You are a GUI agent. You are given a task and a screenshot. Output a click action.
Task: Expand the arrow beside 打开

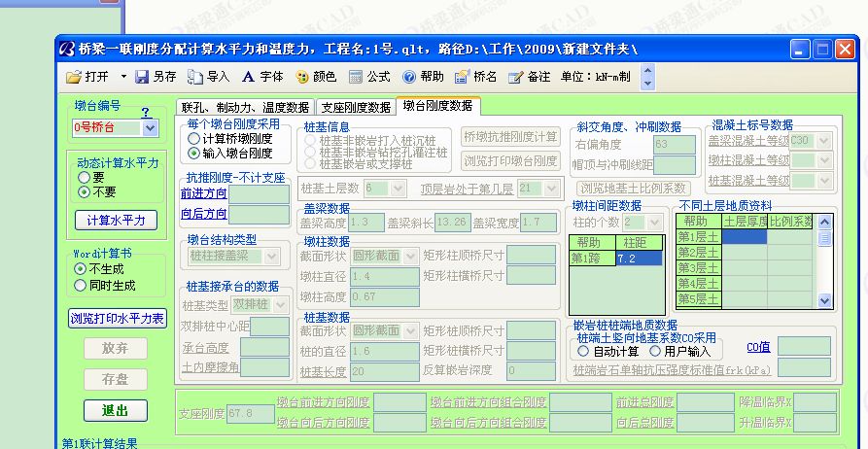coord(123,77)
